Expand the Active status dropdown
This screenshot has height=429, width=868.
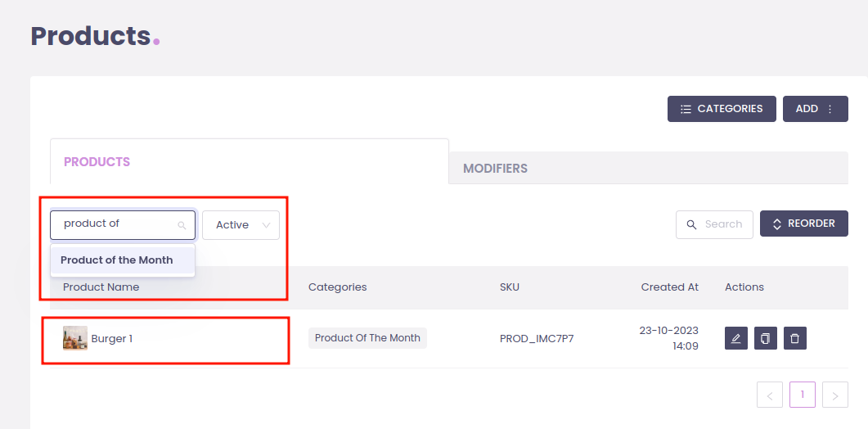[x=241, y=225]
